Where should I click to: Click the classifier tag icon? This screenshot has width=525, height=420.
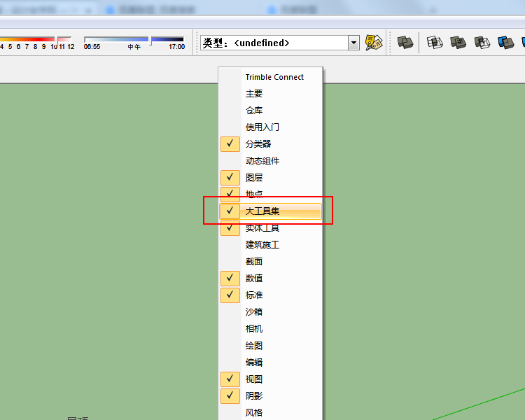click(374, 43)
